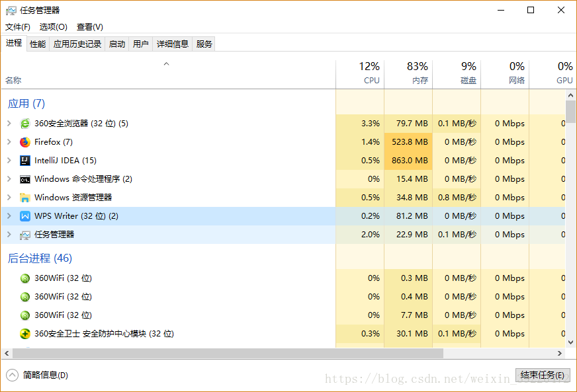Click the horizontal scrollbar right arrow
577x392 pixels.
(560, 354)
